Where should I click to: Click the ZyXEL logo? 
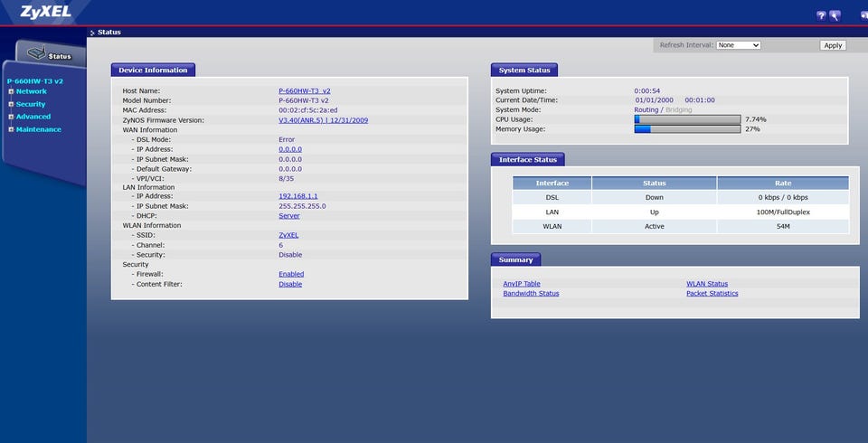[x=45, y=12]
